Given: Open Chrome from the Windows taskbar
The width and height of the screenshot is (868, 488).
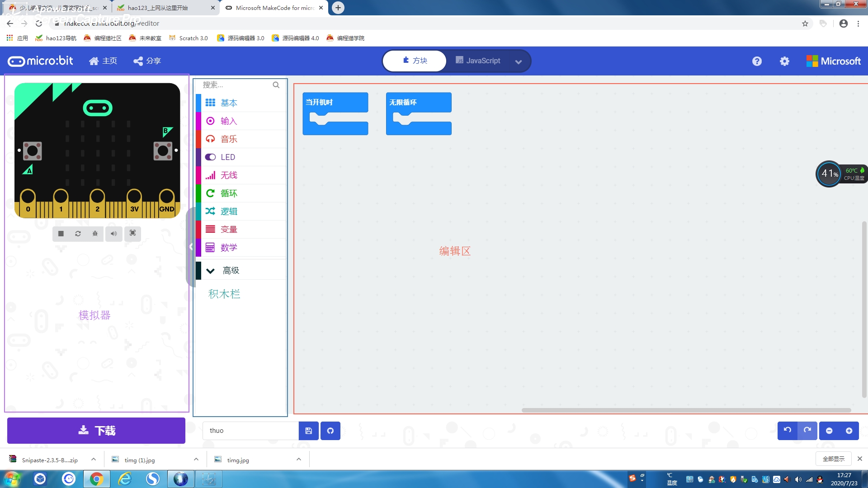Looking at the screenshot, I should point(96,479).
